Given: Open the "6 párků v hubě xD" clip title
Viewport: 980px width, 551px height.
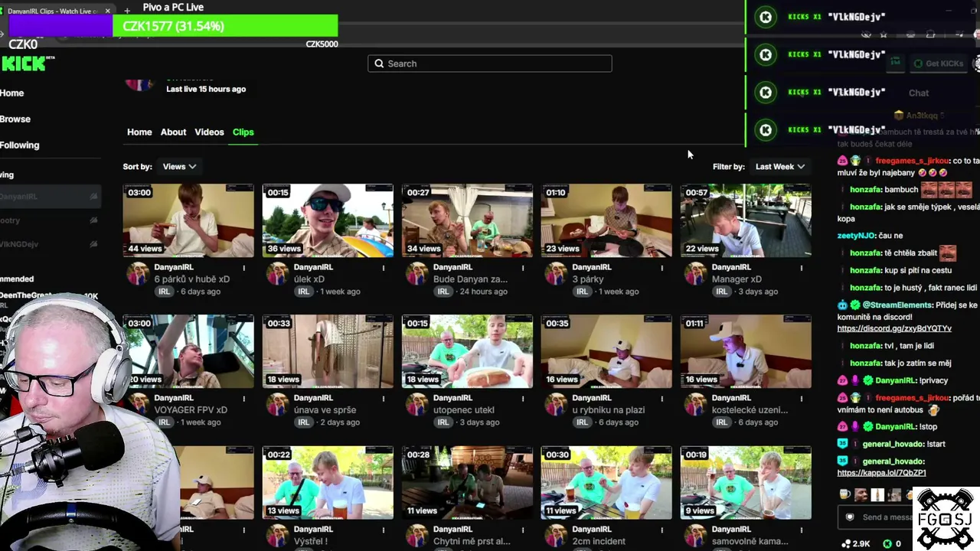Looking at the screenshot, I should (x=192, y=279).
